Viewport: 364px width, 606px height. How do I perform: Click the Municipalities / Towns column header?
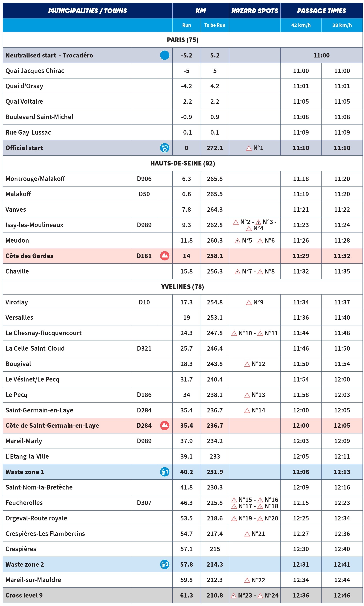coord(87,11)
